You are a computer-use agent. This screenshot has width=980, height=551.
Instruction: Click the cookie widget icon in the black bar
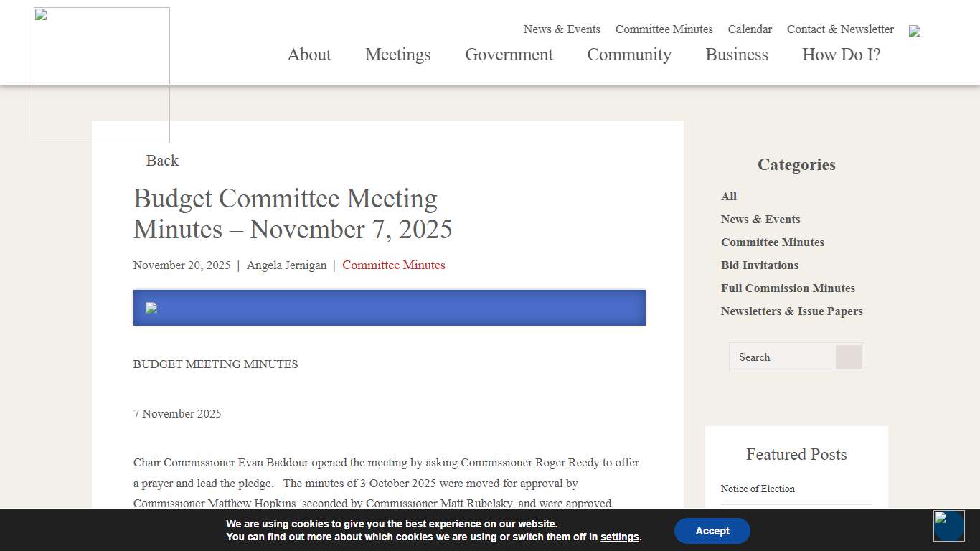[x=948, y=526]
